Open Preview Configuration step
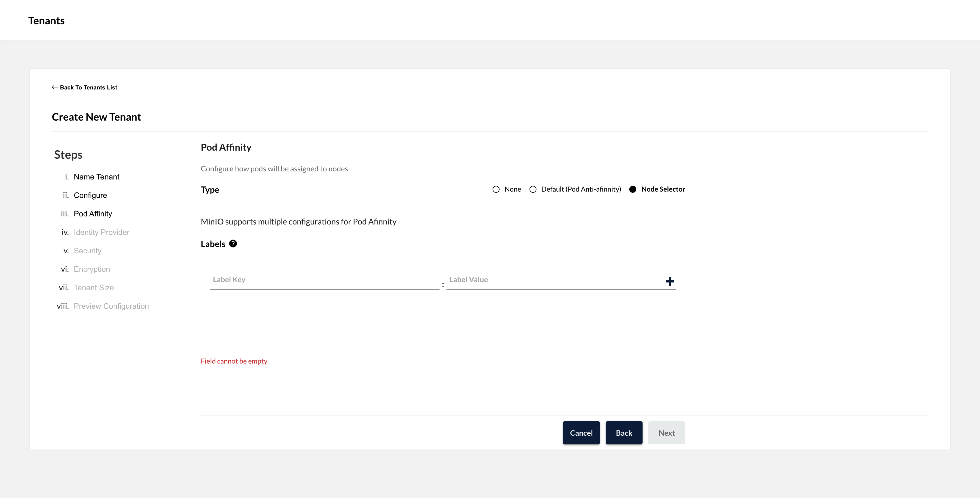The image size is (980, 498). (111, 306)
